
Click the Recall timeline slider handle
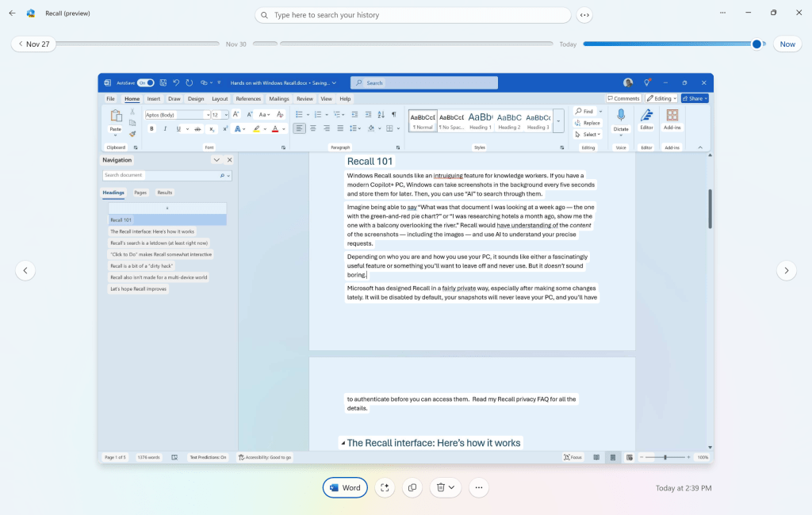click(756, 44)
